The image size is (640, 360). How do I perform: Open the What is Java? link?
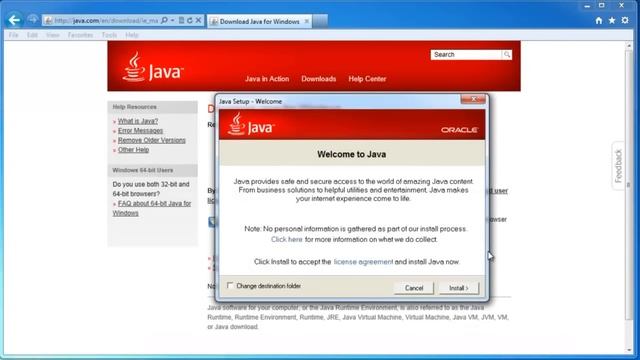coord(138,121)
